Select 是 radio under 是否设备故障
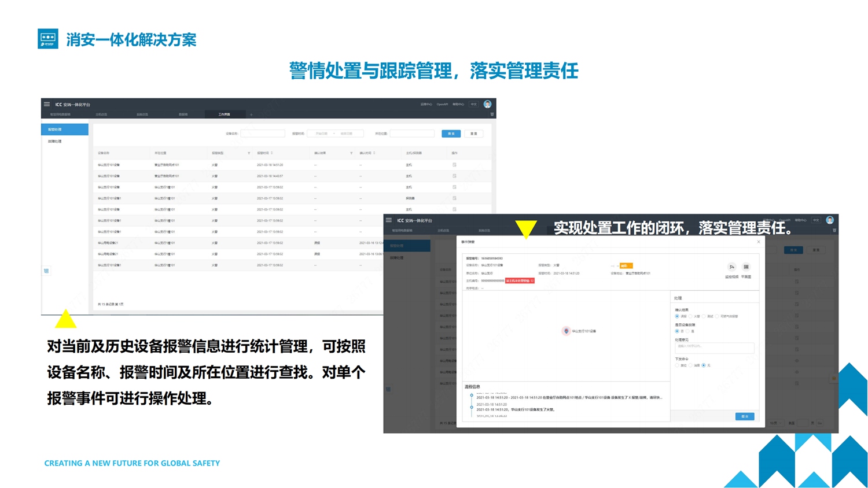The image size is (868, 488). pos(687,331)
